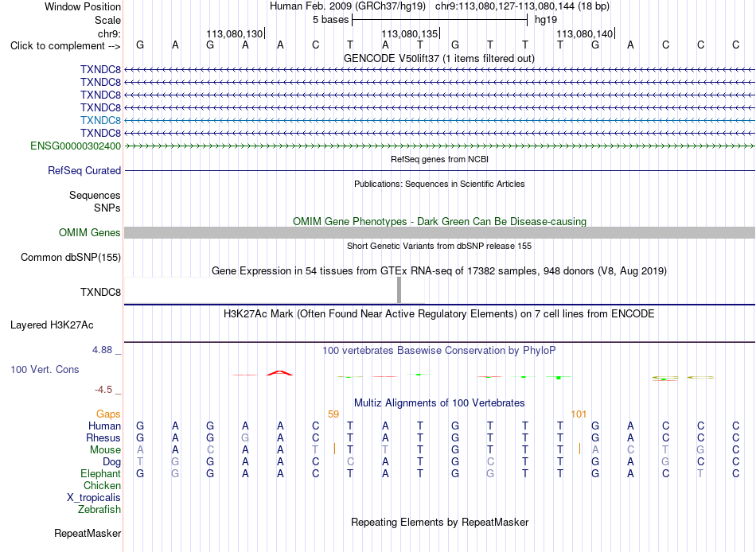
Task: Click the -4.5 lower axis value
Action: (103, 390)
